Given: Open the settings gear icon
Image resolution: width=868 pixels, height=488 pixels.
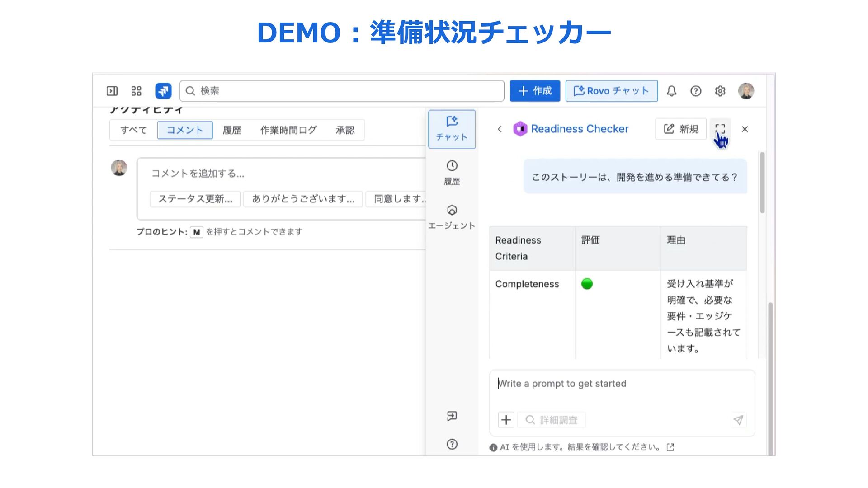Looking at the screenshot, I should tap(720, 91).
